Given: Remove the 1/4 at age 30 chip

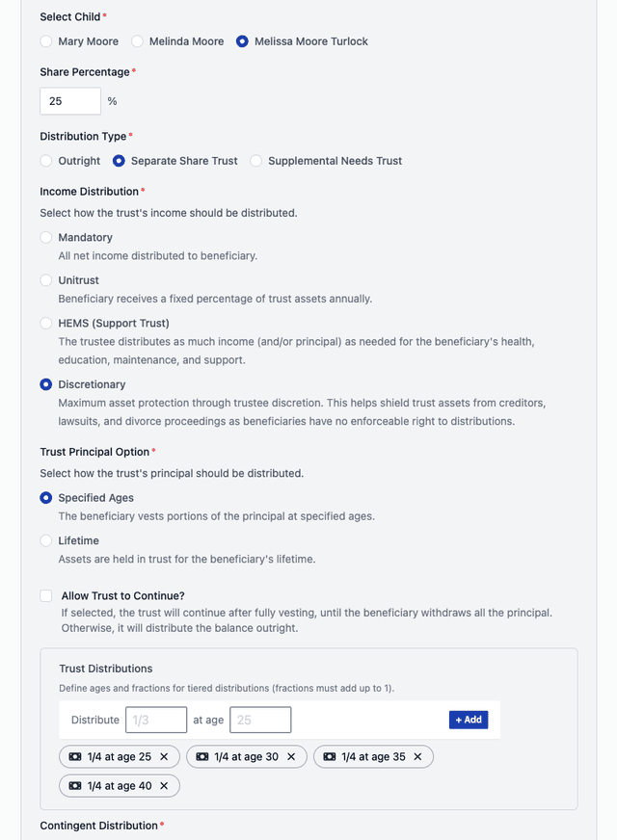Looking at the screenshot, I should point(291,757).
